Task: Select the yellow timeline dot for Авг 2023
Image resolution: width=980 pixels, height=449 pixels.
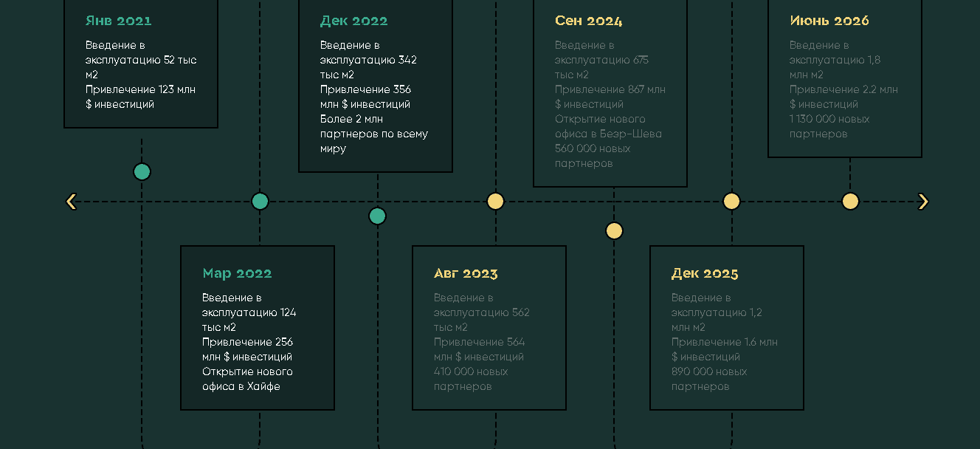Action: point(495,202)
